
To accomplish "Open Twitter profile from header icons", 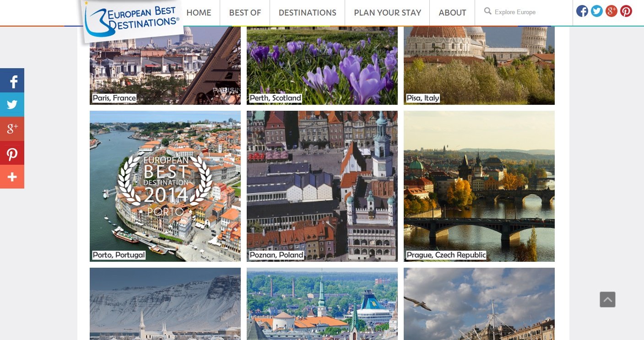I will tap(597, 11).
